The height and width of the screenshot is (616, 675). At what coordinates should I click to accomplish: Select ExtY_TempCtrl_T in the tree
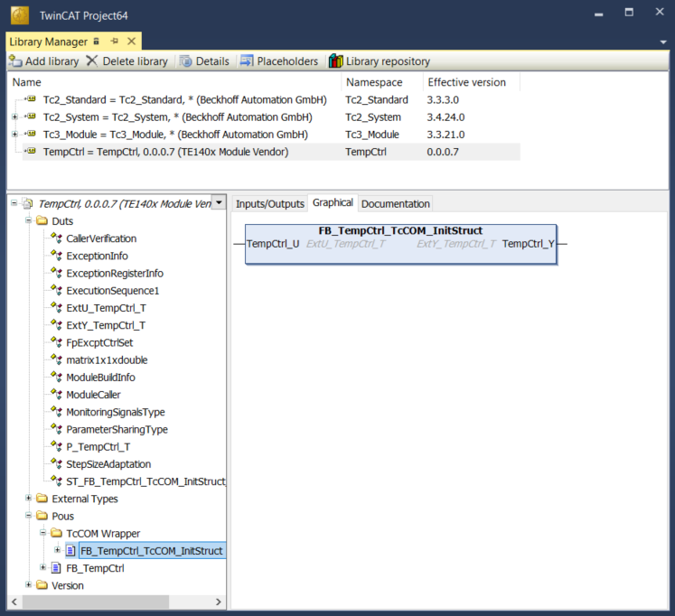106,325
